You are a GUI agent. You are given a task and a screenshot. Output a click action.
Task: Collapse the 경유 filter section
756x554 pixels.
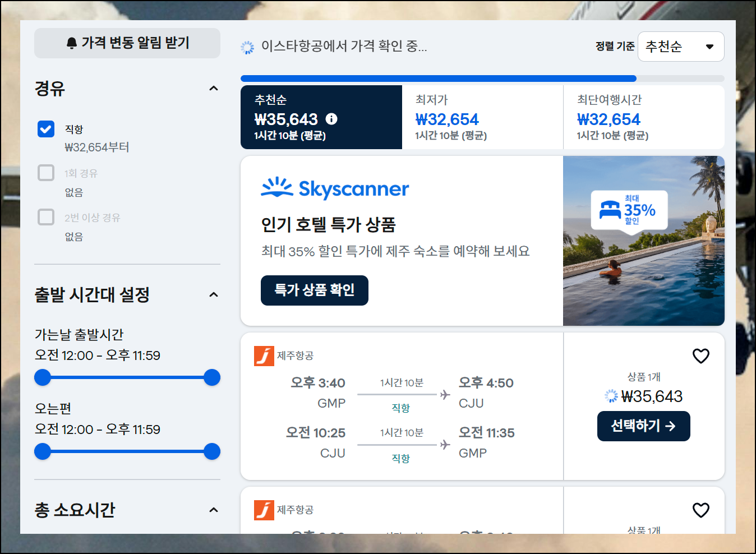(x=214, y=88)
